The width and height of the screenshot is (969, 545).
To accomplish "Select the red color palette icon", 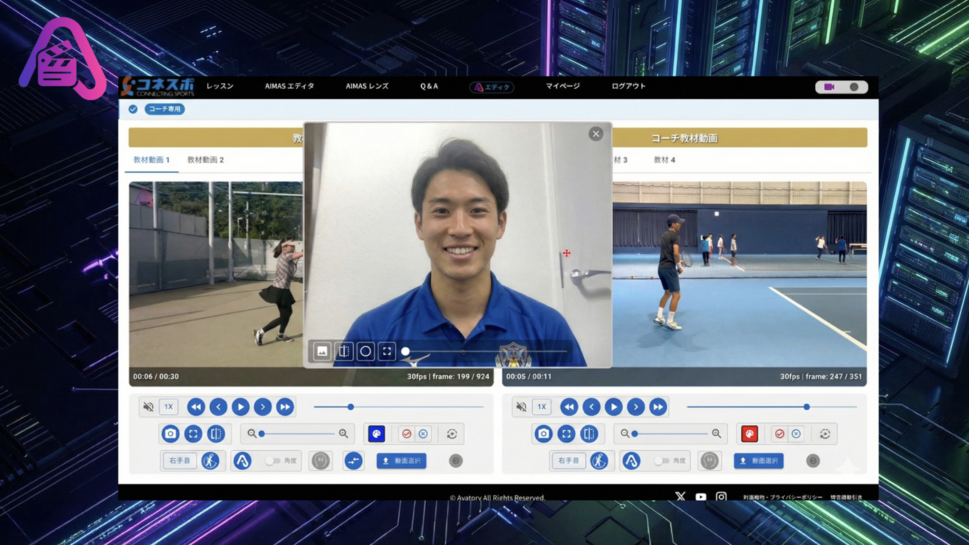I will click(749, 434).
